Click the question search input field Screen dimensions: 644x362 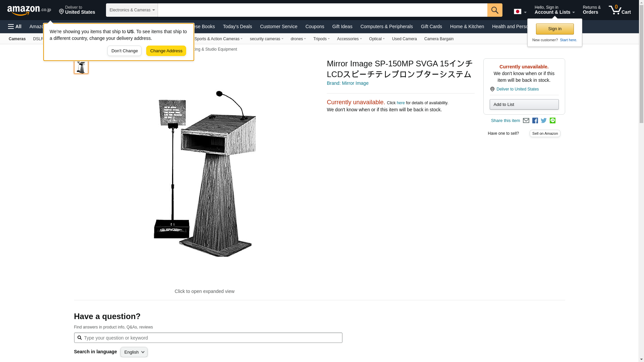click(208, 338)
